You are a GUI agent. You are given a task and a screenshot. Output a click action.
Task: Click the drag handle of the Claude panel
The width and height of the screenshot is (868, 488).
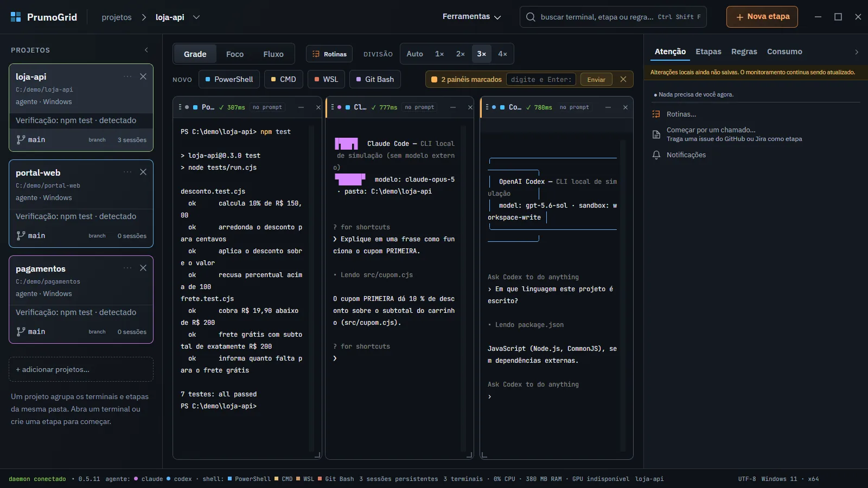[332, 107]
